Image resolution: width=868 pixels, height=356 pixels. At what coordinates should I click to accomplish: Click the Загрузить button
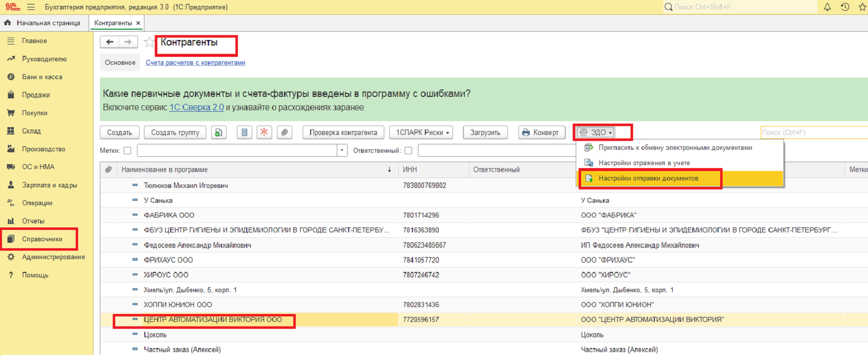pos(485,133)
